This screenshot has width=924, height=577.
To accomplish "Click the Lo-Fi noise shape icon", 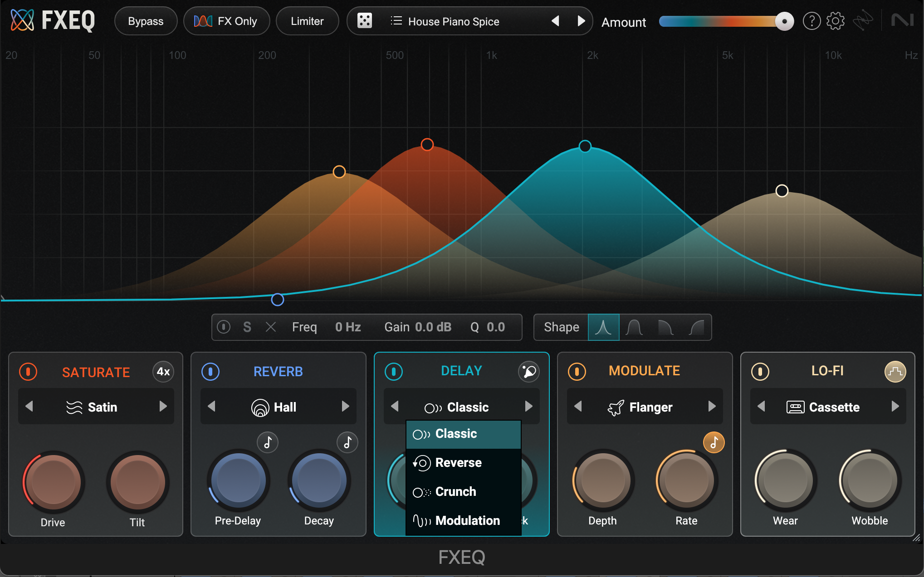I will 895,372.
